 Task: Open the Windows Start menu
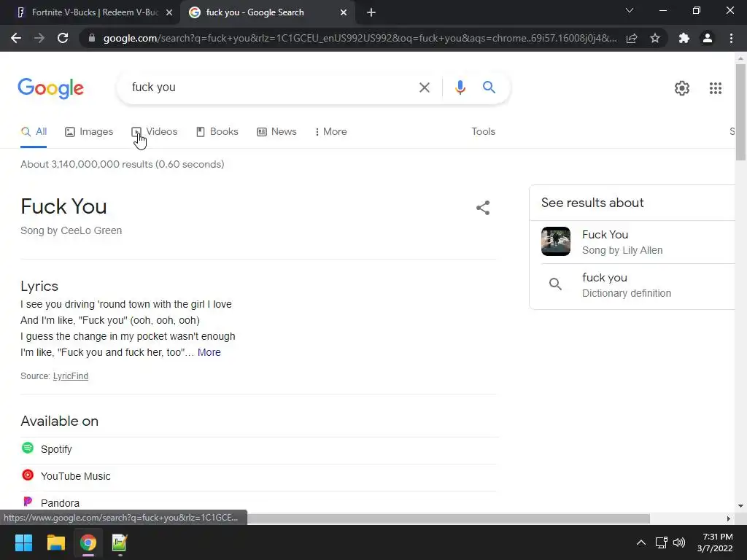click(x=23, y=542)
